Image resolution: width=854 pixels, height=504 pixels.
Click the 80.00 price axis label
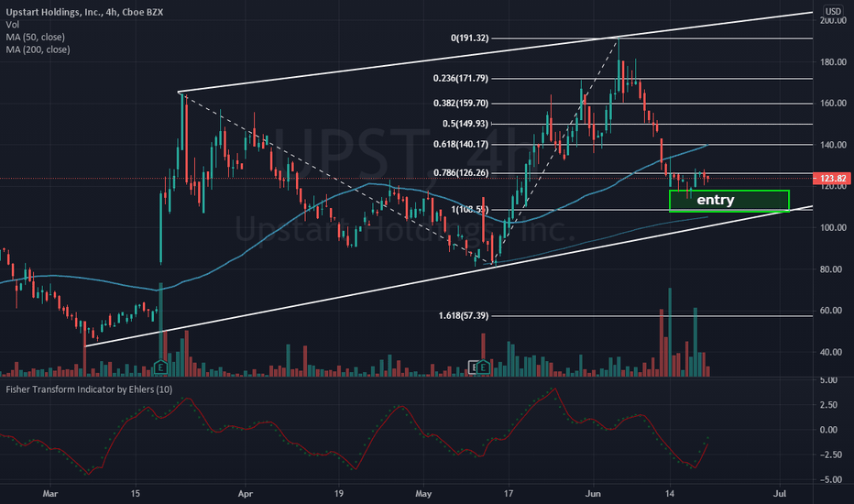pyautogui.click(x=833, y=269)
